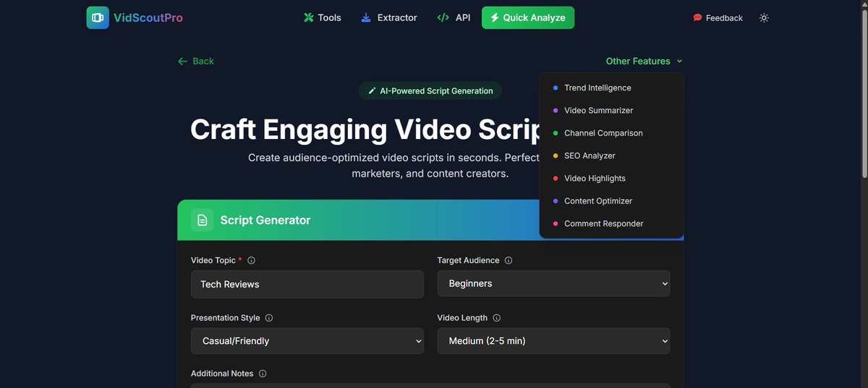The width and height of the screenshot is (868, 388).
Task: Click the info icon next to Additional Notes
Action: coord(263,374)
